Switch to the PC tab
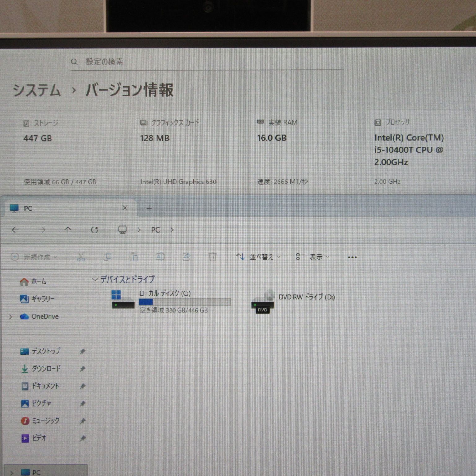This screenshot has width=476, height=476. coord(28,208)
